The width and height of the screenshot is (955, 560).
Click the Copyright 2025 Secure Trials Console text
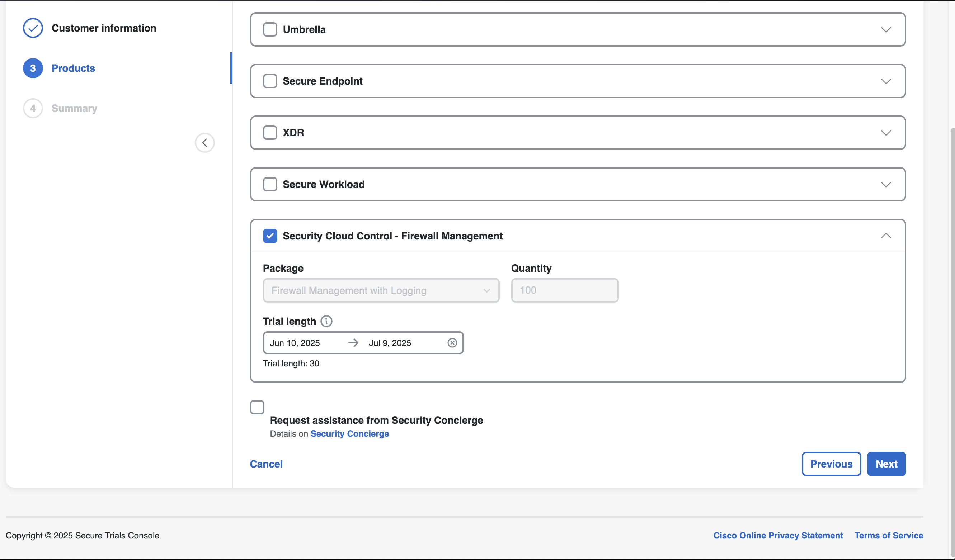pyautogui.click(x=82, y=535)
